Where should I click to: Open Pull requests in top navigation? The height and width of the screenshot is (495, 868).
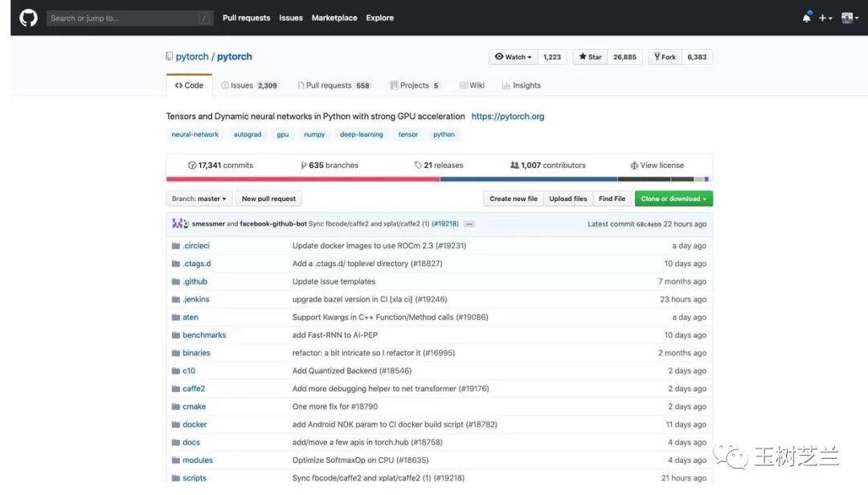tap(247, 18)
